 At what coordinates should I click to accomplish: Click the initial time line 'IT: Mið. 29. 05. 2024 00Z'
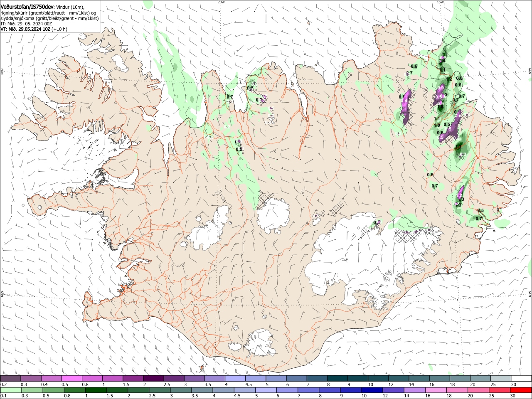point(26,24)
